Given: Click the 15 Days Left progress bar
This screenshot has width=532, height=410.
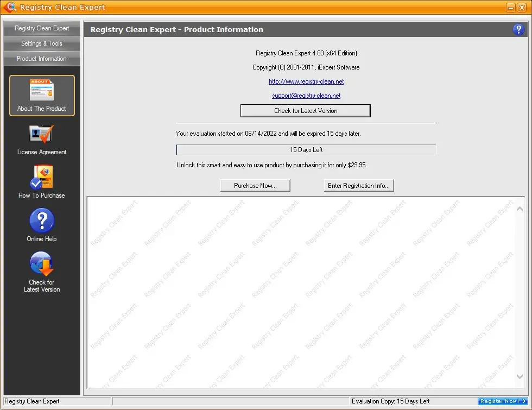Looking at the screenshot, I should (x=306, y=150).
